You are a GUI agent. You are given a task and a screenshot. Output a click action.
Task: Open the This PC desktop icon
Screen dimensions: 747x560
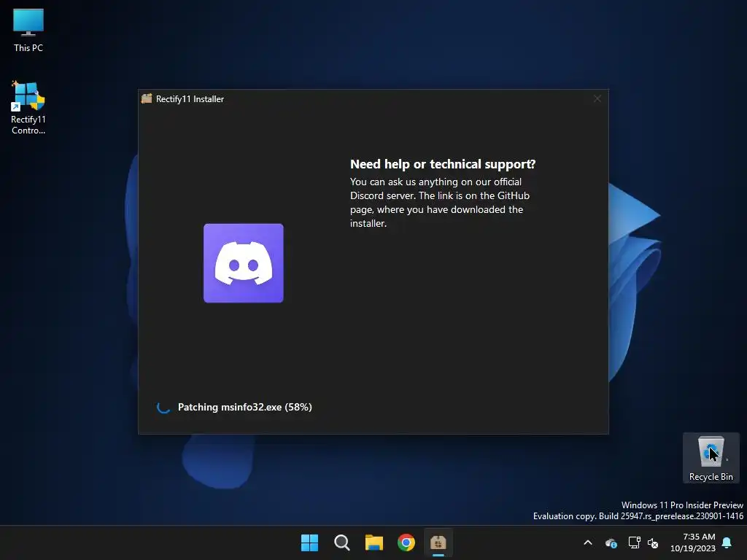pos(28,31)
